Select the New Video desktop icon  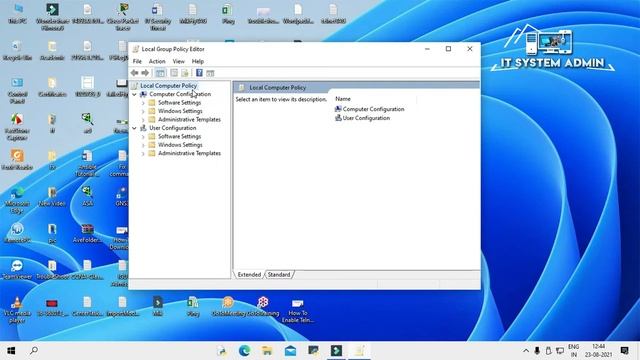(52, 196)
